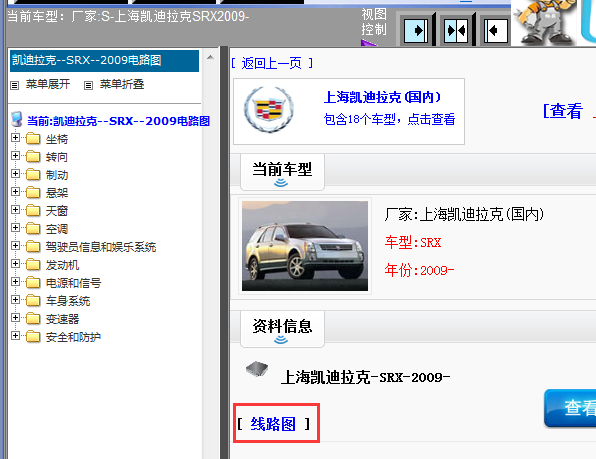
Task: Select 发动机 tree item label
Action: click(x=62, y=265)
